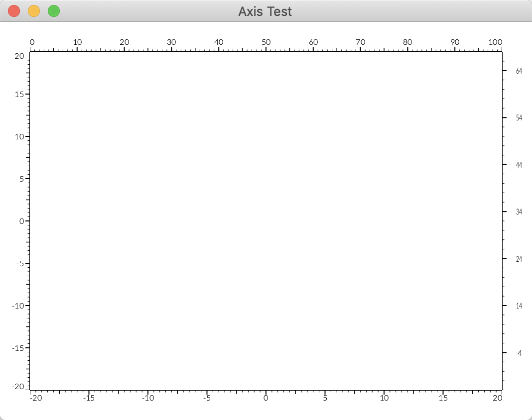Click the "Axis Test" window title

[x=265, y=11]
